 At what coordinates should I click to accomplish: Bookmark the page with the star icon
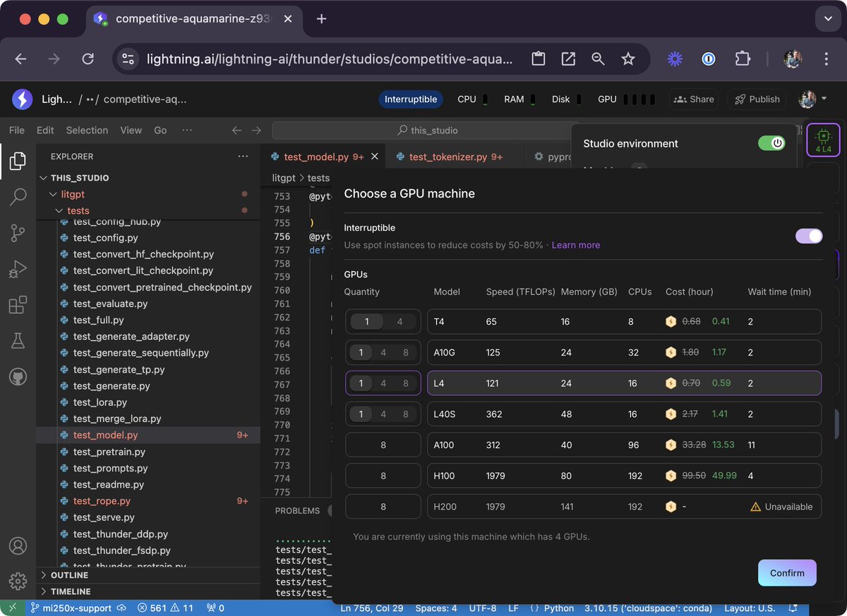(628, 59)
